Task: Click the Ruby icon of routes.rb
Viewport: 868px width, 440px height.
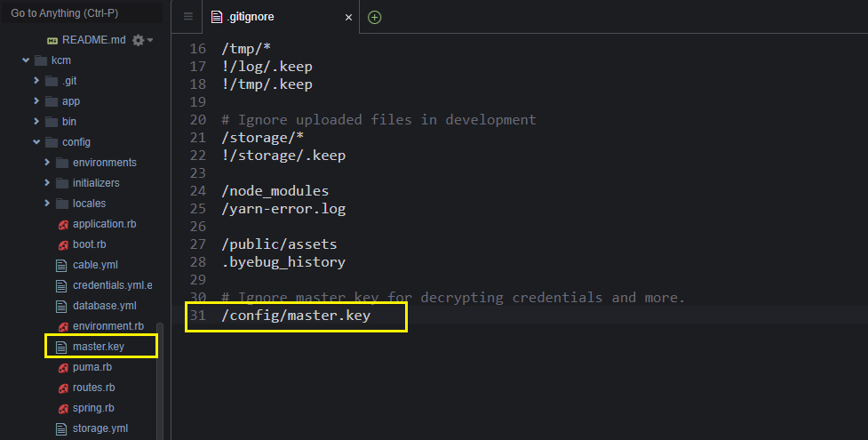Action: click(63, 388)
